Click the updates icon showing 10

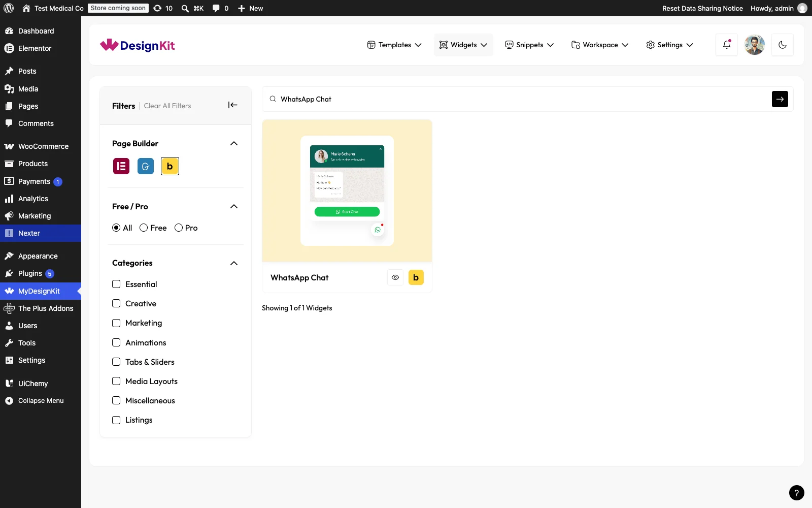click(x=163, y=8)
